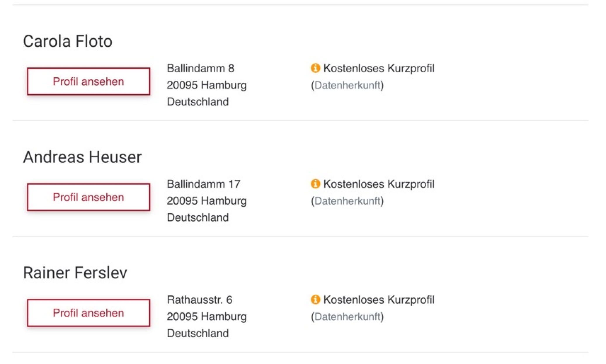Click the Carola Floto name heading
Viewport: 606px width, 364px height.
point(68,41)
